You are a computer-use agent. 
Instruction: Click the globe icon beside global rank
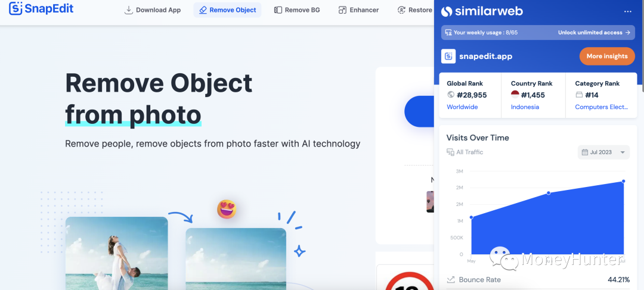[x=451, y=95]
